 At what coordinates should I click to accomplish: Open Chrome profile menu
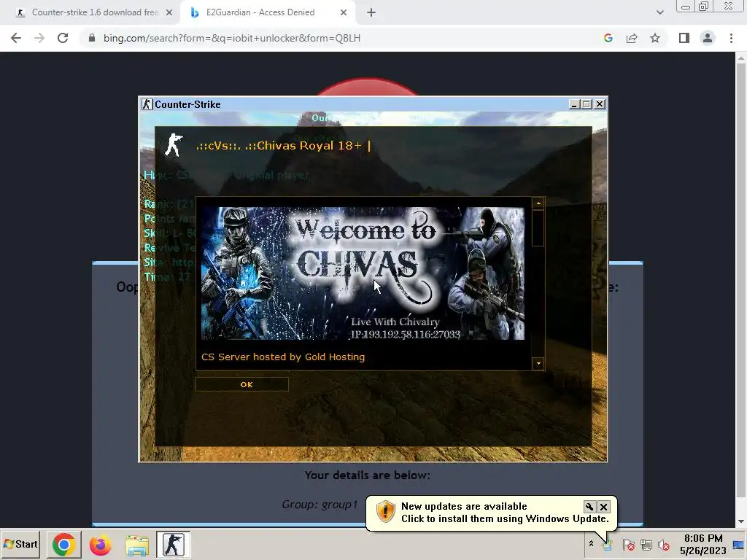point(708,38)
